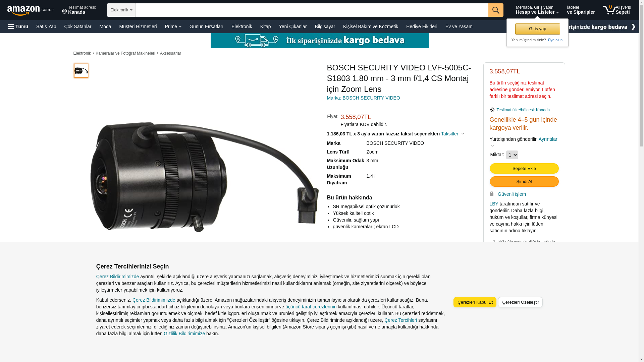The image size is (644, 362).
Task: Click the location pin beside Teslimat ülke/bölgesi
Action: (x=492, y=110)
